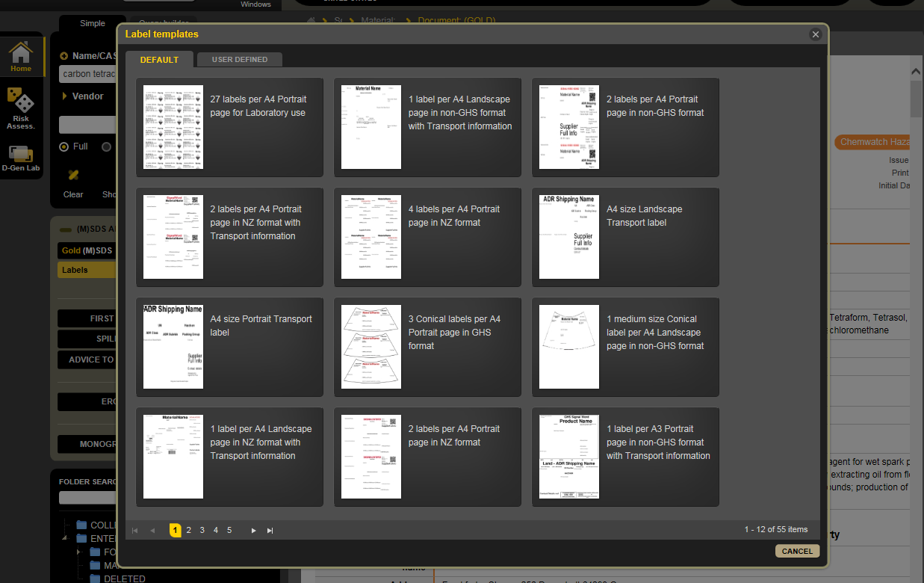The height and width of the screenshot is (583, 924).
Task: Click the '1 - 12 of 55 items' text
Action: [x=775, y=529]
